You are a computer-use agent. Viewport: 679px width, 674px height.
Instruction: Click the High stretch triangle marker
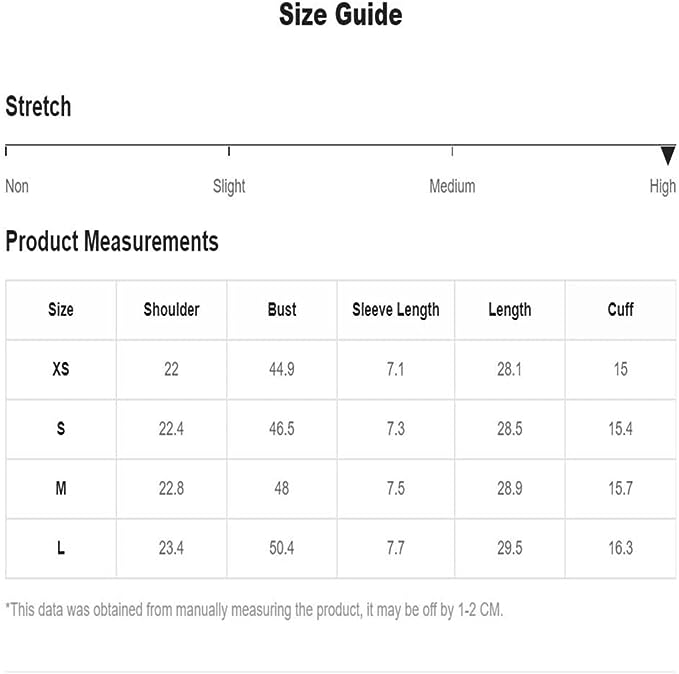tap(668, 155)
